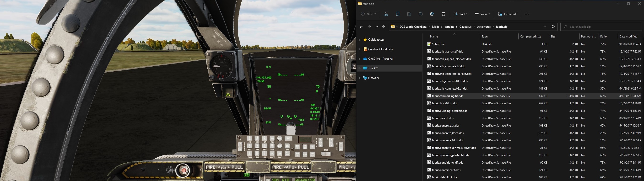Go up one folder level
Image resolution: width=644 pixels, height=181 pixels.
(x=384, y=27)
